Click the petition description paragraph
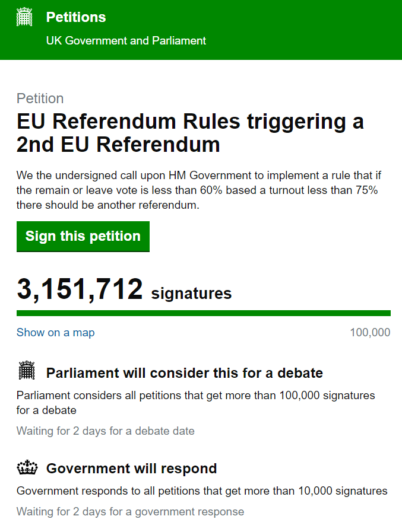Image resolution: width=402 pixels, height=532 pixels. (197, 190)
